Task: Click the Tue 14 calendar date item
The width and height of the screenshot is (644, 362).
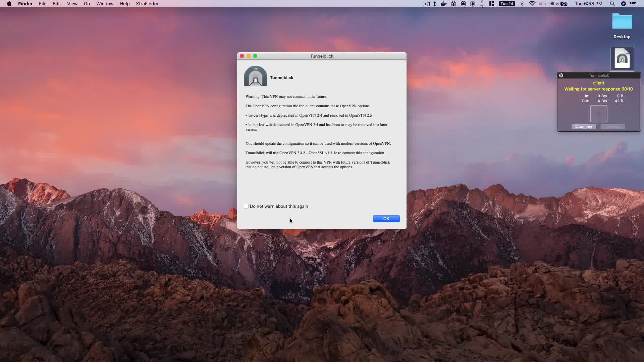Action: pyautogui.click(x=506, y=4)
